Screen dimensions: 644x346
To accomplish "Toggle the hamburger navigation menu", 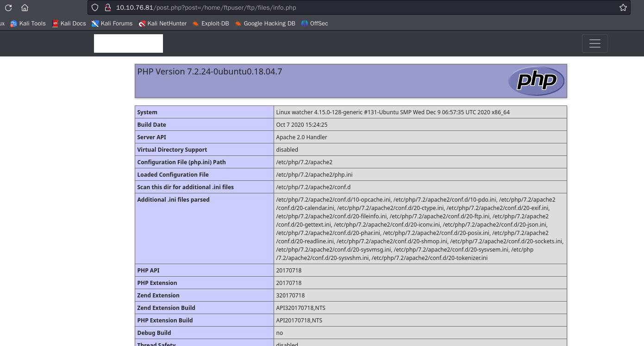I will point(594,43).
